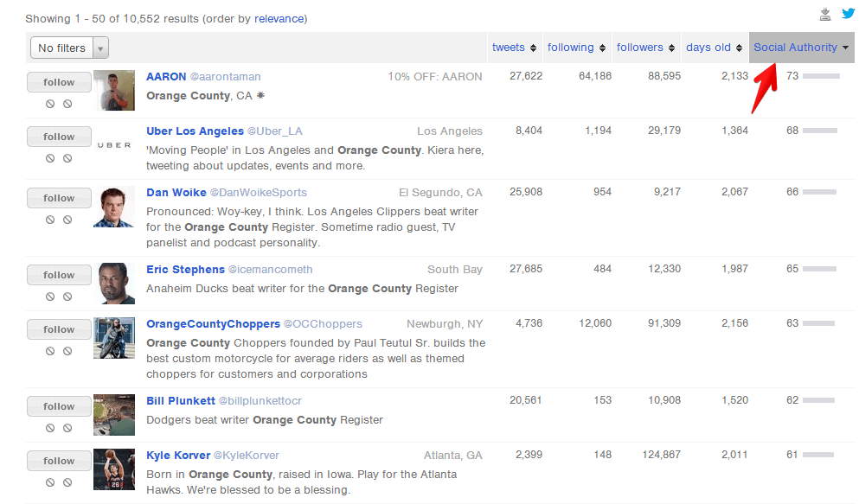Click first circle-slash icon in Uber Los Angeles row
The width and height of the screenshot is (859, 504).
click(50, 158)
